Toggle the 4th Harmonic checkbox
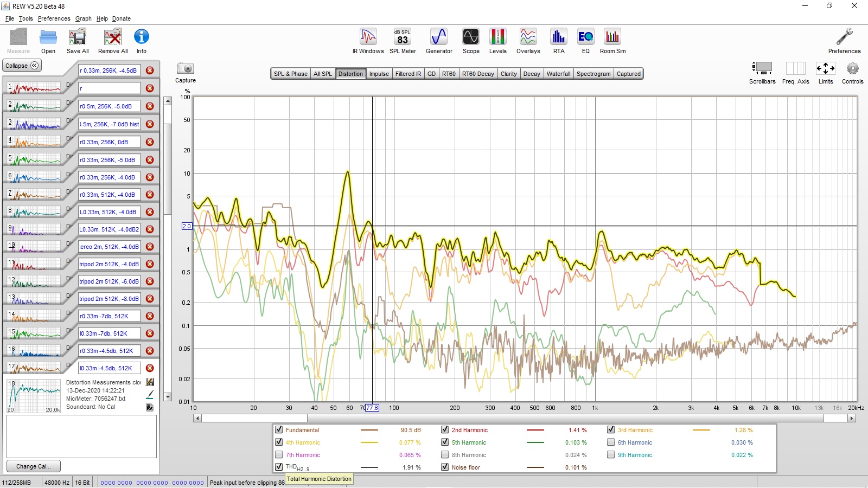 pos(279,442)
